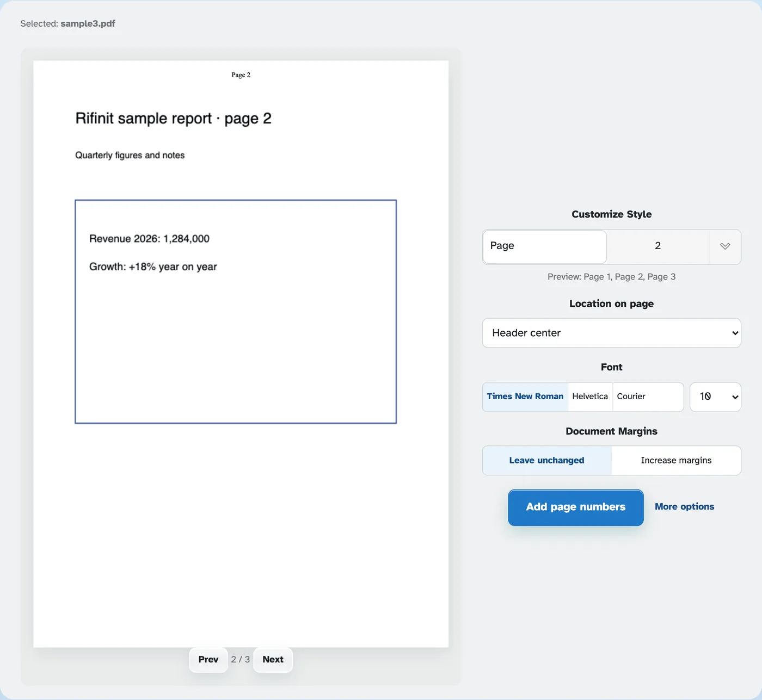762x700 pixels.
Task: Advance to the next page with Next
Action: click(273, 659)
